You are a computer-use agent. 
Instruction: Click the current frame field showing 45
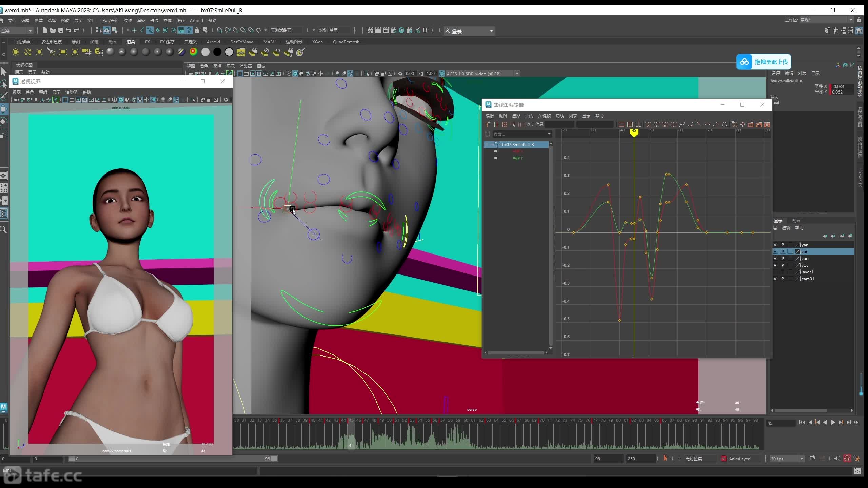781,423
